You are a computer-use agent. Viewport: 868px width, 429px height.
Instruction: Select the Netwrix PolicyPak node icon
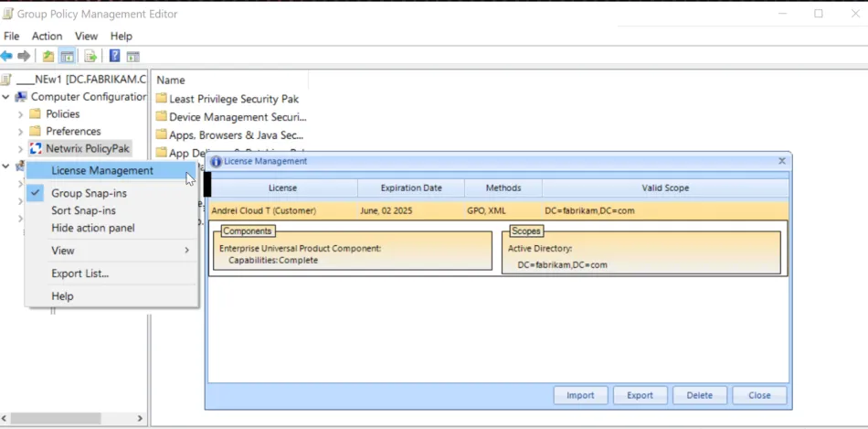(x=36, y=148)
